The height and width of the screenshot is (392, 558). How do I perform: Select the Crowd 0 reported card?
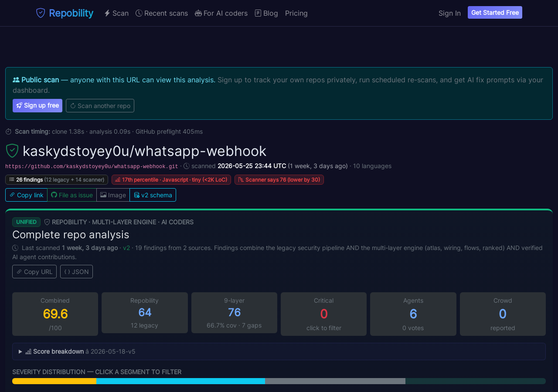(x=503, y=314)
